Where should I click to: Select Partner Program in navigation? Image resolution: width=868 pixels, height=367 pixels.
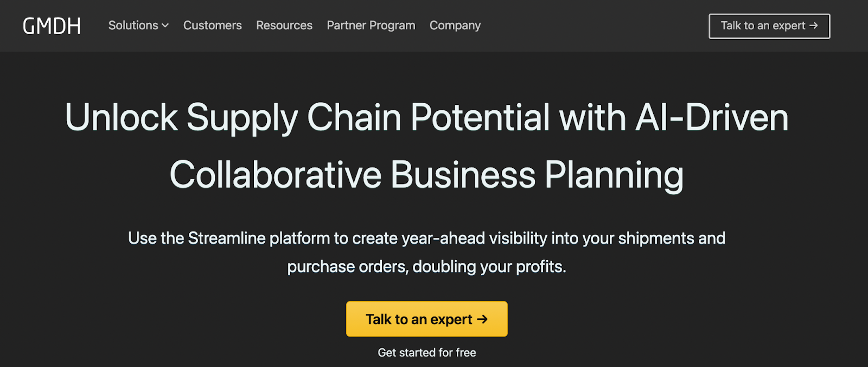coord(371,26)
